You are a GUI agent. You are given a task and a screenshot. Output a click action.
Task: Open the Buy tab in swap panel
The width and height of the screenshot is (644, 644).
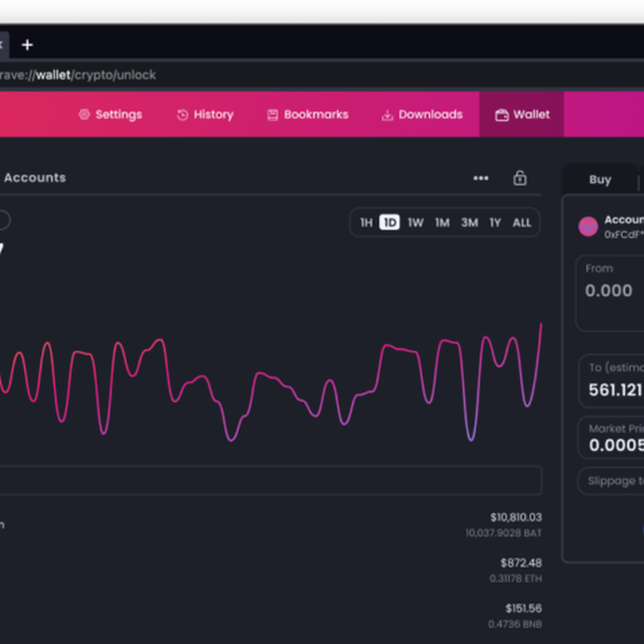(600, 179)
